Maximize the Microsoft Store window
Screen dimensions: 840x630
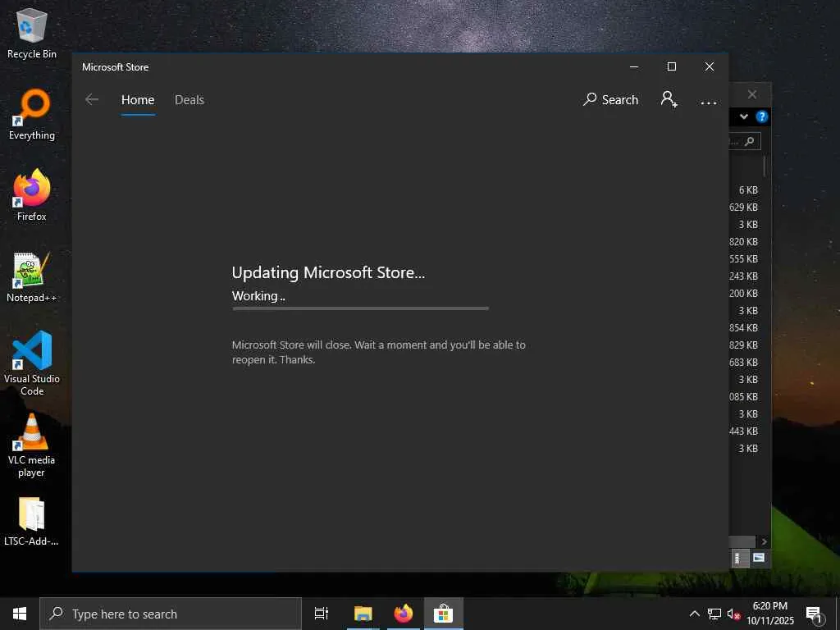[x=671, y=66]
